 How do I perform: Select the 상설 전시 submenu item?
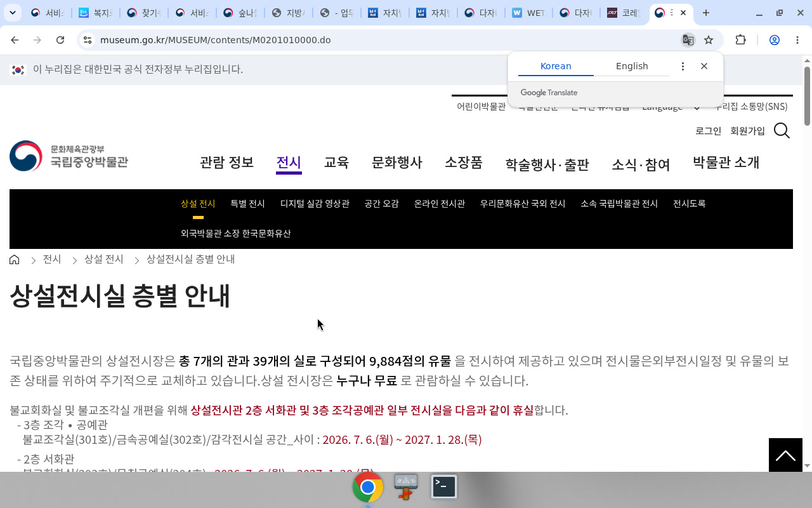[198, 204]
